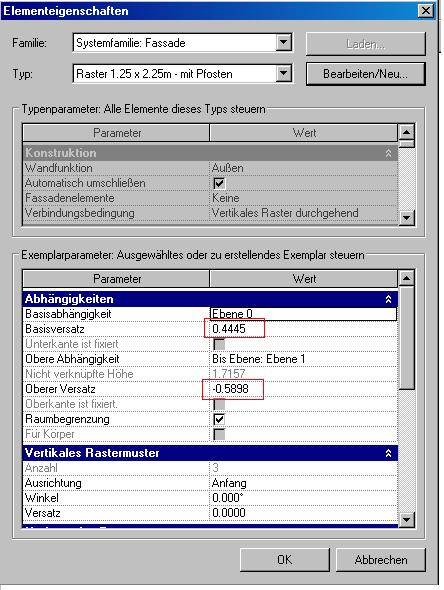This screenshot has height=590, width=444.
Task: Toggle the Raumbegrenzung checkbox
Action: point(219,420)
